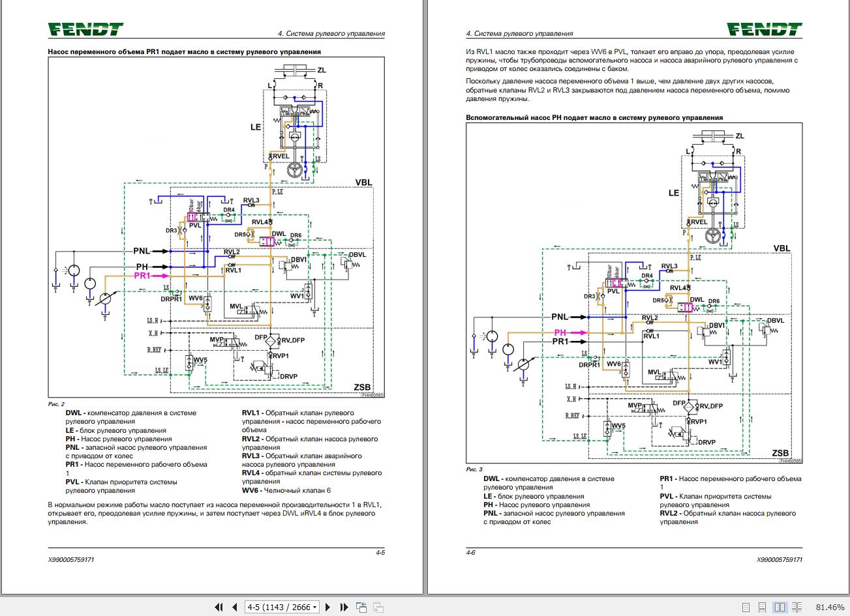Click the right page heading about PH pump
Screen dimensions: 850x616
[594, 117]
